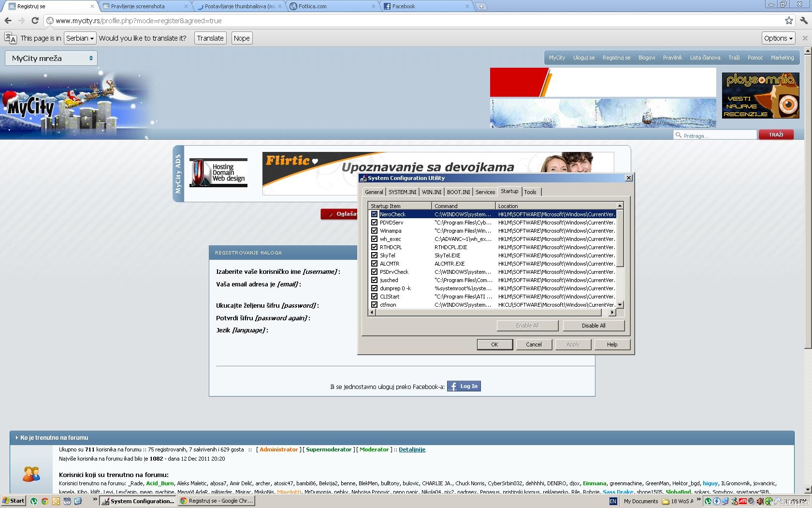The width and height of the screenshot is (812, 508).
Task: Launch uTorrent from the quick launch bar
Action: tap(34, 501)
